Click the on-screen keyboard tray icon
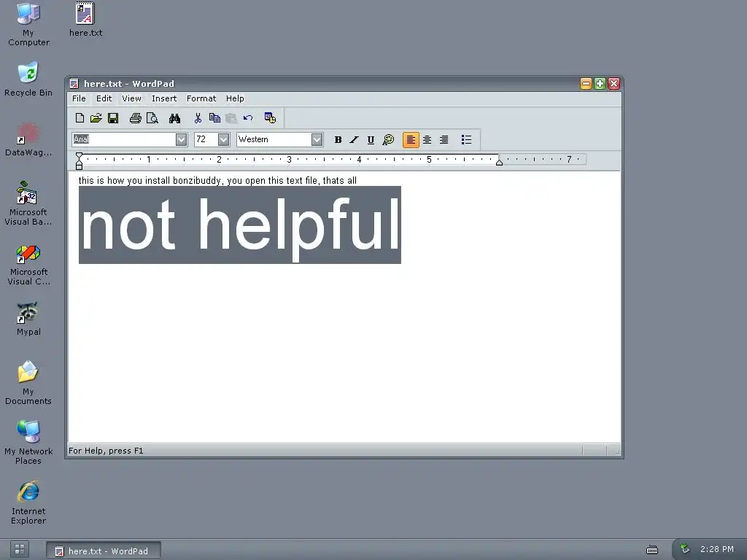747x560 pixels. 652,550
